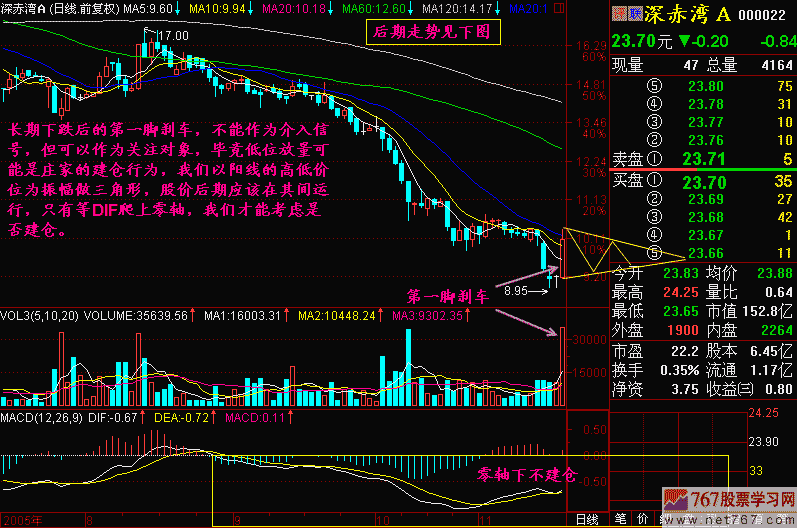Switch to the 笔 tick detail tab
Screen dimensions: 797x528
point(621,519)
